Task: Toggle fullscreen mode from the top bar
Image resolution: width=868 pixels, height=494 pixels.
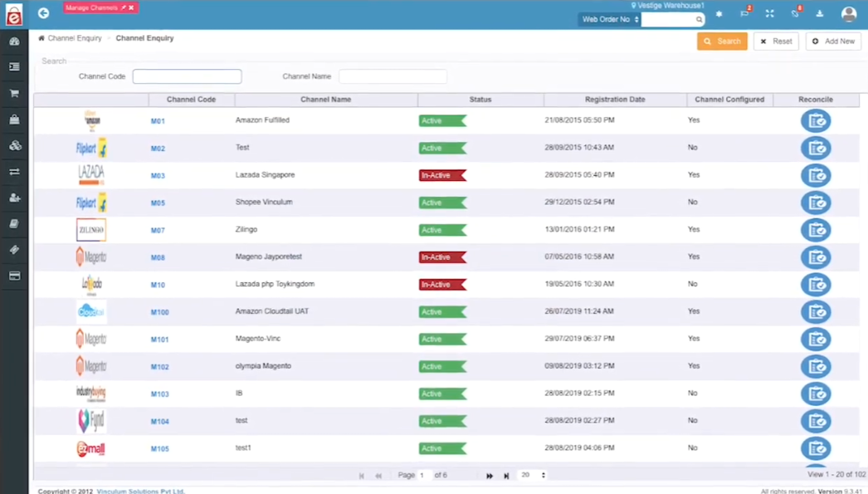Action: click(769, 14)
